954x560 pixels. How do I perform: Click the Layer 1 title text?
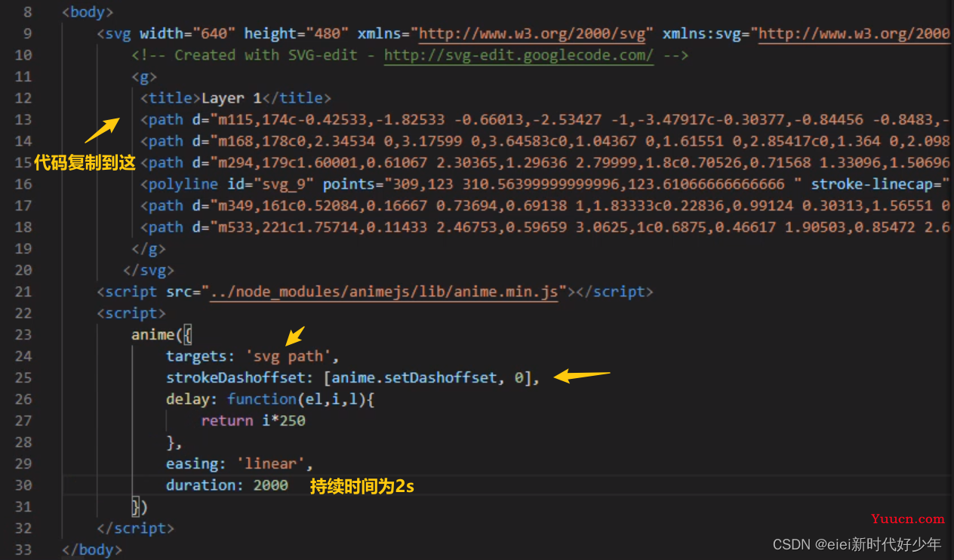(x=231, y=98)
